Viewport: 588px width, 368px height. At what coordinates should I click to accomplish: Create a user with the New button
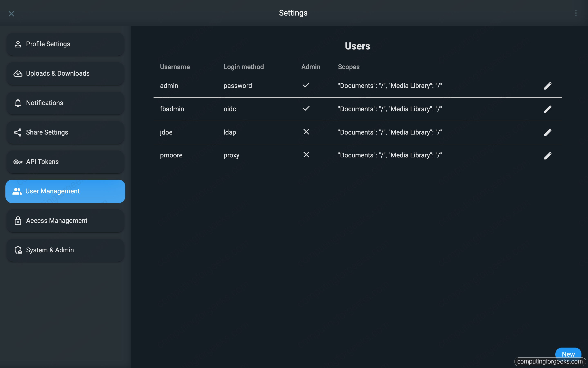pyautogui.click(x=568, y=354)
